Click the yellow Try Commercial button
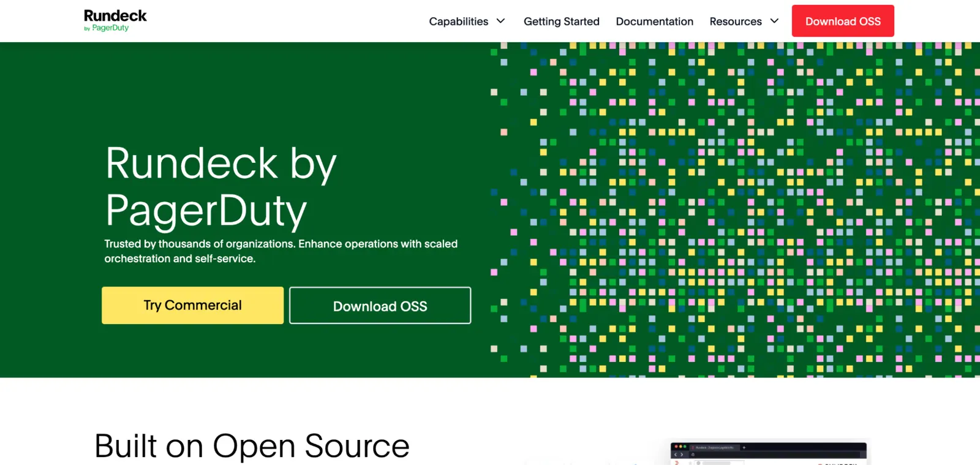Viewport: 980px width, 465px height. coord(192,305)
